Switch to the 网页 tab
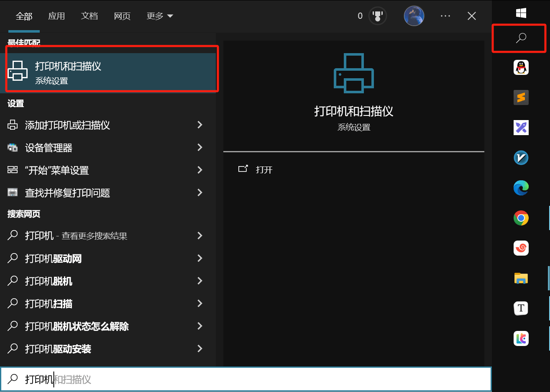This screenshot has height=392, width=550. click(122, 16)
